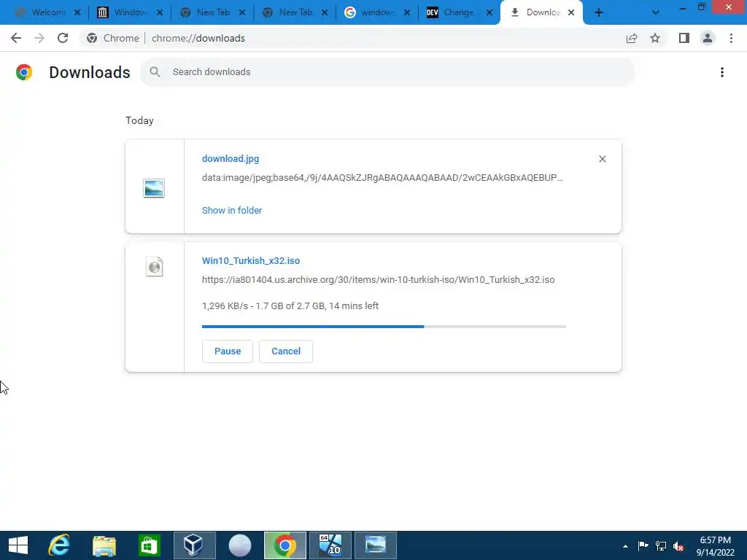Pause the Win10 ISO download
Screen dimensions: 747x560
[228, 351]
